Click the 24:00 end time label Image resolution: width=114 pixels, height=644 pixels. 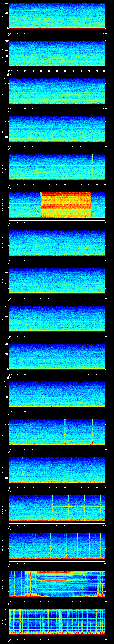(105, 298)
